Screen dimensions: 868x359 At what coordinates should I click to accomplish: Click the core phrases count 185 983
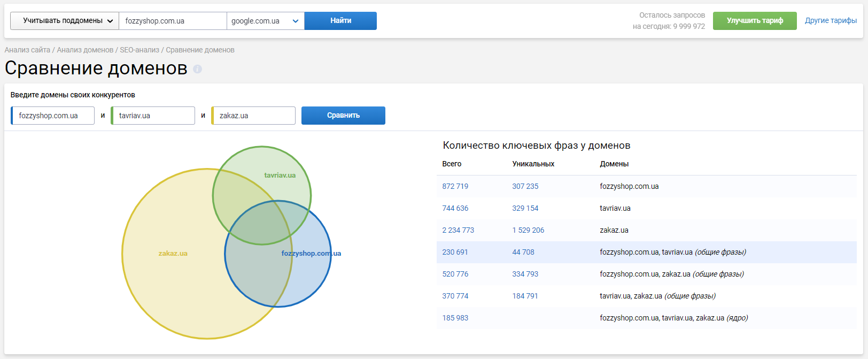(x=455, y=318)
